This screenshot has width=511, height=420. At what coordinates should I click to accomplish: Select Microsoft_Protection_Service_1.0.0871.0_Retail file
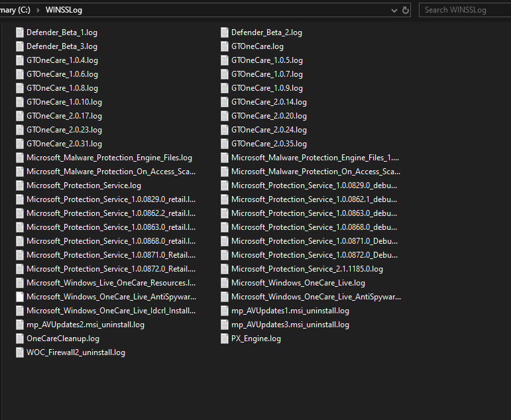106,255
